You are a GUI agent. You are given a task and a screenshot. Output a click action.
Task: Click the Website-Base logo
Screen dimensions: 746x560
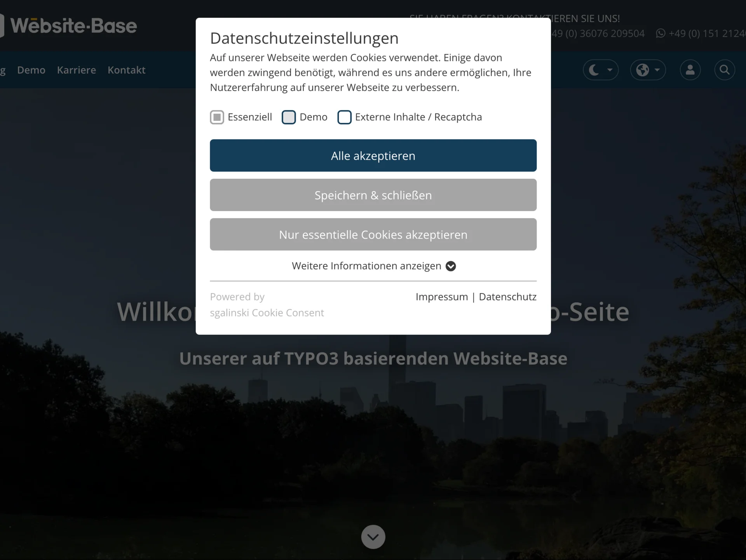click(74, 25)
